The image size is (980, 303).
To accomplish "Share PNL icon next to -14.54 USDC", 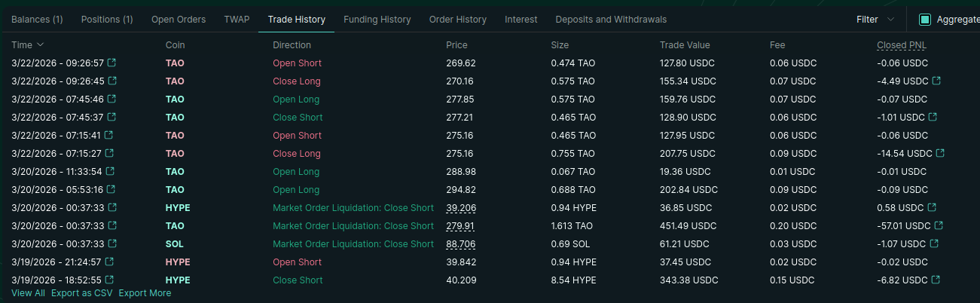I will click(940, 153).
